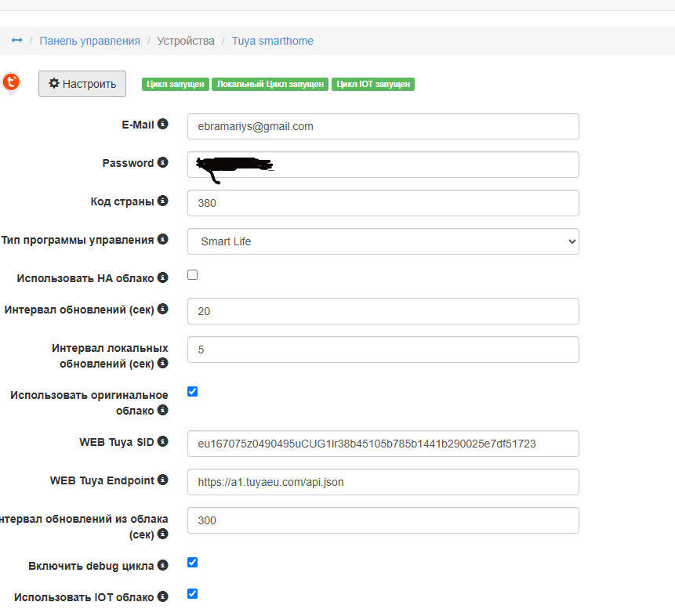Click the Tuya logo icon
The image size is (675, 616).
coord(11,82)
